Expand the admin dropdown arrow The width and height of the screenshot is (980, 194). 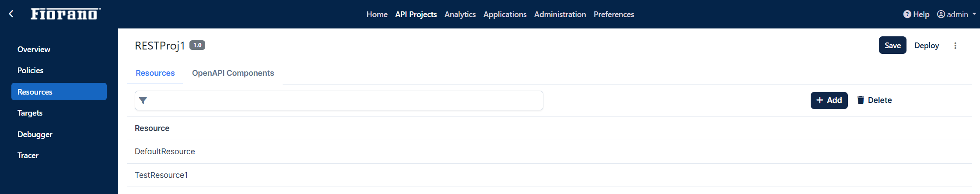click(974, 14)
